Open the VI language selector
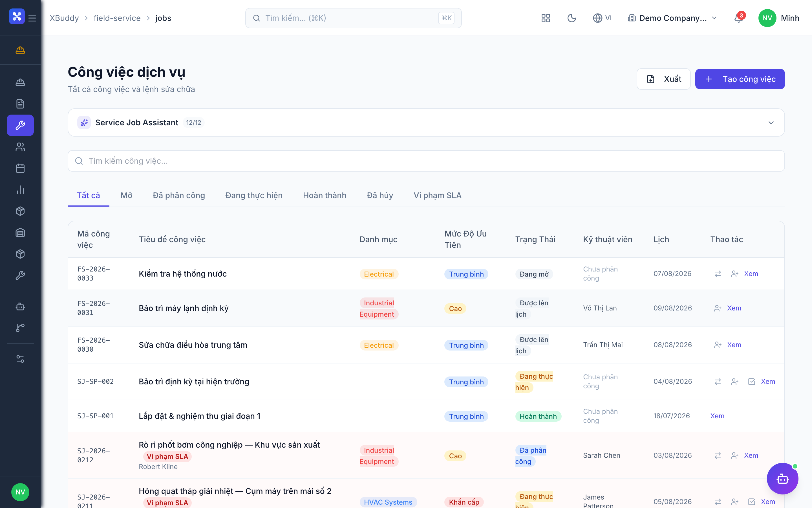The width and height of the screenshot is (812, 508). [602, 18]
